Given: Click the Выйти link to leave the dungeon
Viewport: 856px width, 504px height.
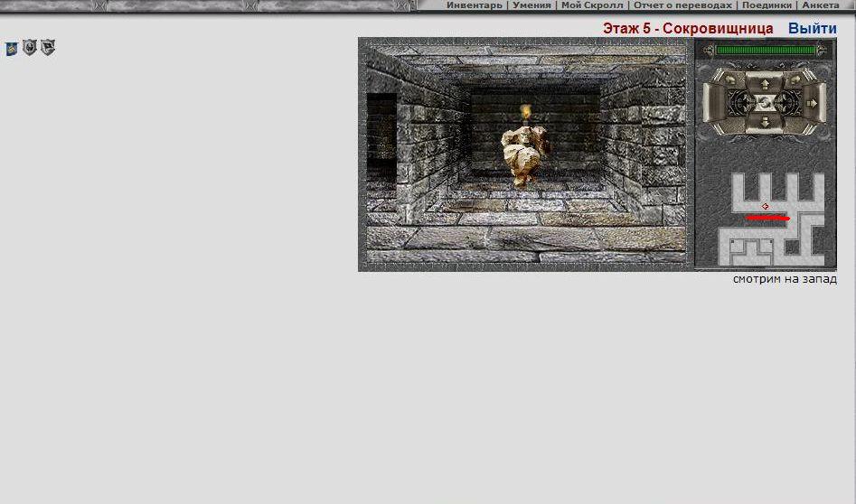Looking at the screenshot, I should (813, 28).
